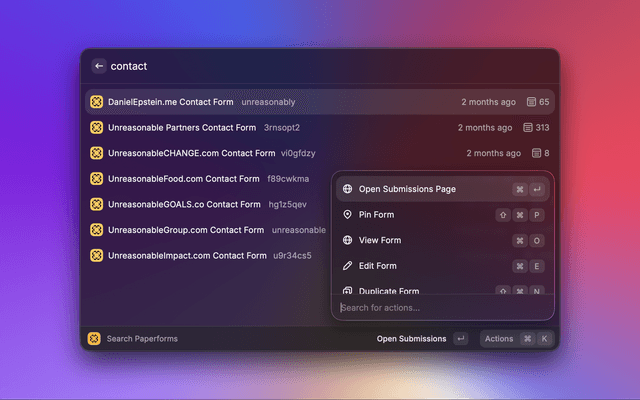Click the globe icon beside Open Submissions Page
This screenshot has height=400, width=640.
coord(347,189)
